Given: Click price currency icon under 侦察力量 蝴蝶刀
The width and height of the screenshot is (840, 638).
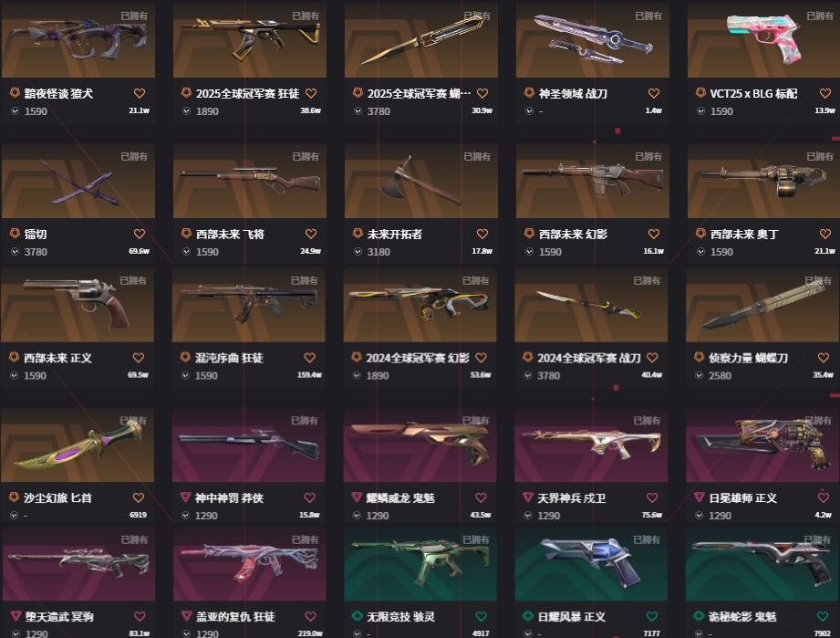Looking at the screenshot, I should tap(700, 375).
